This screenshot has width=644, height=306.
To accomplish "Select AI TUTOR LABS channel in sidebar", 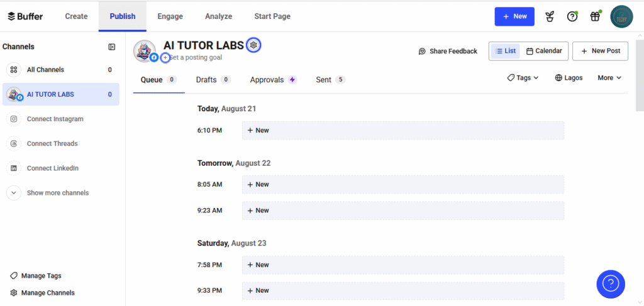I will tap(61, 94).
